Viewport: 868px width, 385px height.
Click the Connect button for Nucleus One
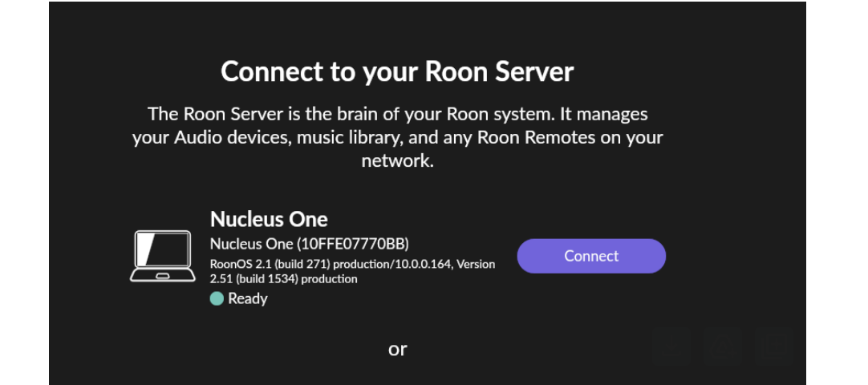pos(591,256)
